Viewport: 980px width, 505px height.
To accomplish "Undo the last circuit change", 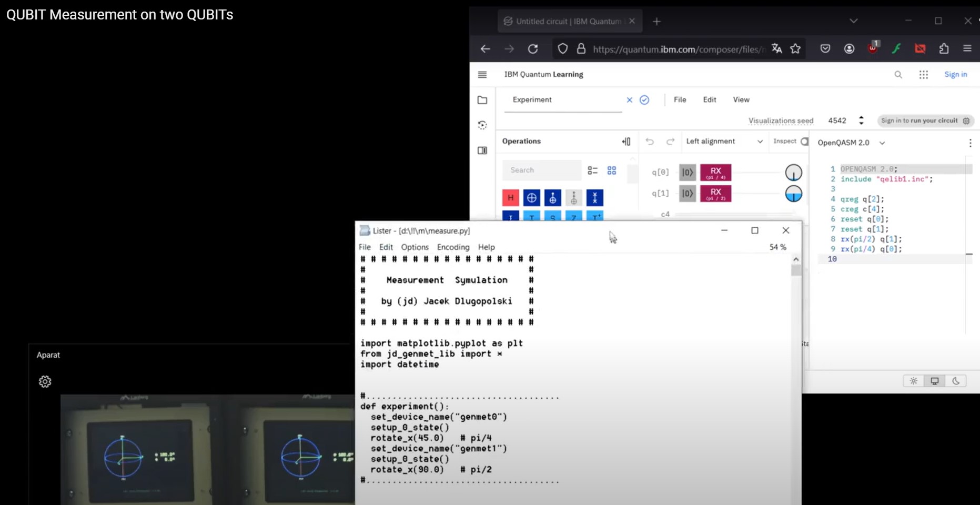I will pos(650,142).
